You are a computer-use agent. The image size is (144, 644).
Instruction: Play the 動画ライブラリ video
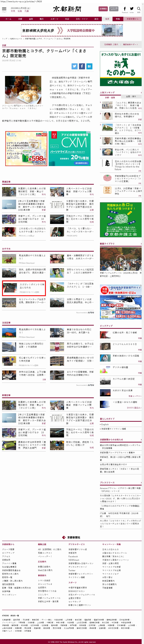121,259
